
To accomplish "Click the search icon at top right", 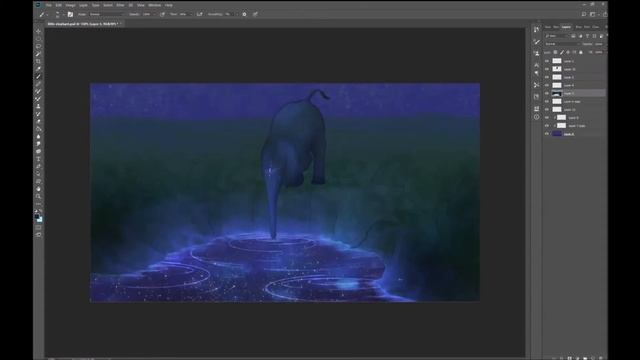I will (x=584, y=14).
